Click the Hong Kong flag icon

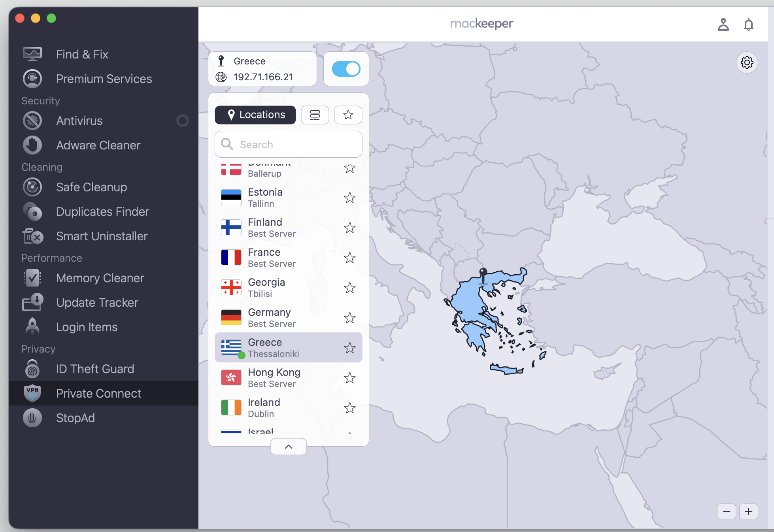pos(231,377)
